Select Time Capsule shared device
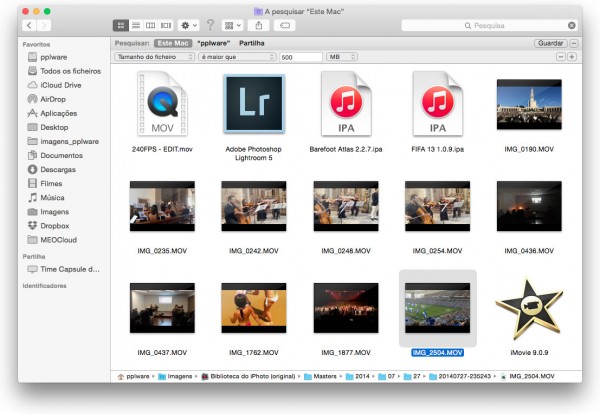 [x=64, y=269]
